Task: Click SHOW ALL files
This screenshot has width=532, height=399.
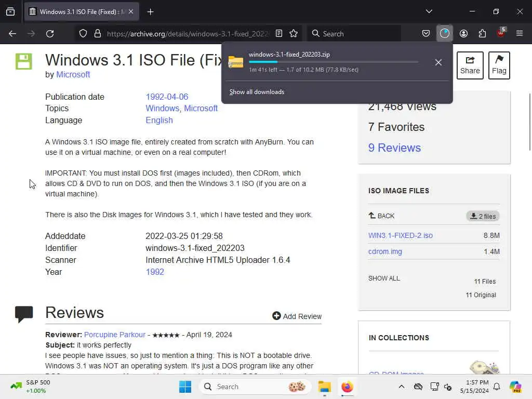Action: (x=384, y=278)
